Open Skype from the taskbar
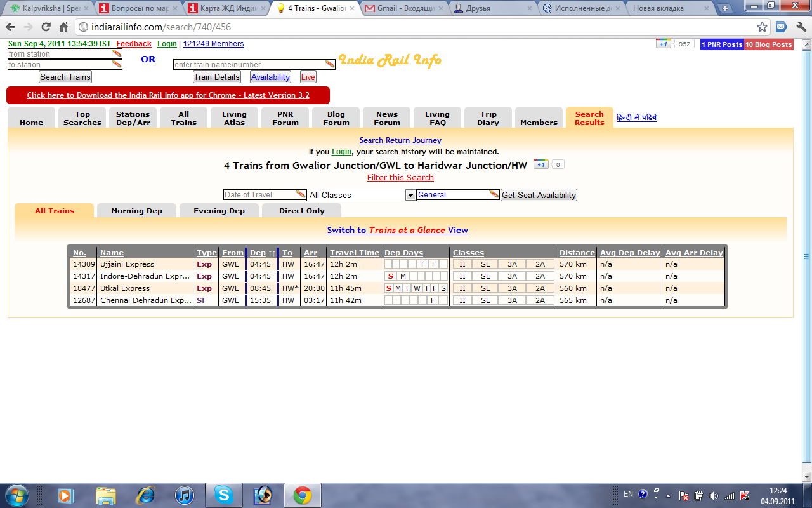The image size is (812, 508). (x=223, y=494)
